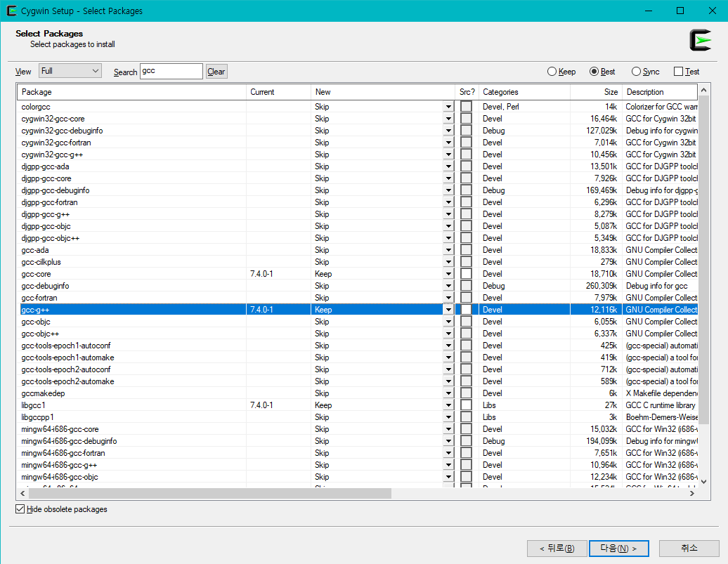Proceed with the 다음(N) button

(x=619, y=549)
